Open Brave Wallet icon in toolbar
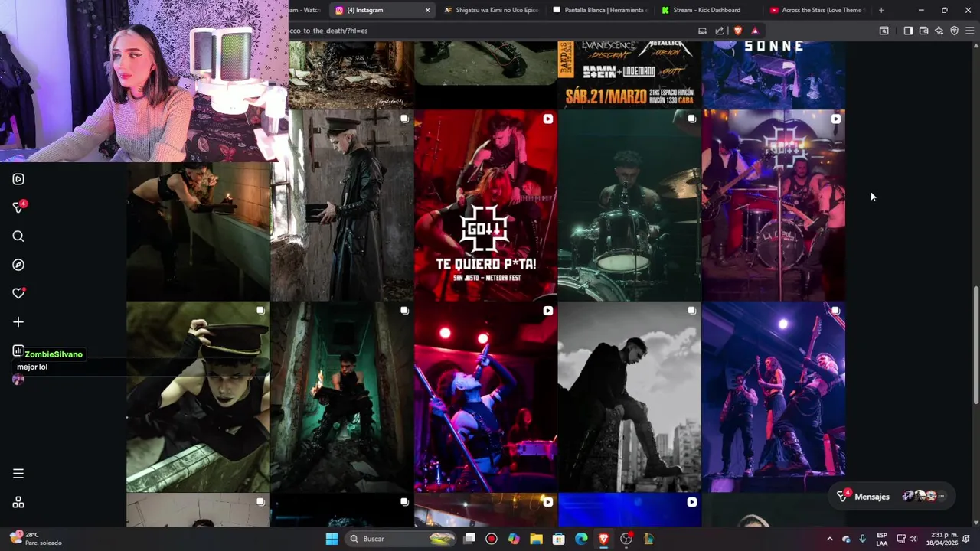Image resolution: width=980 pixels, height=551 pixels. [923, 31]
